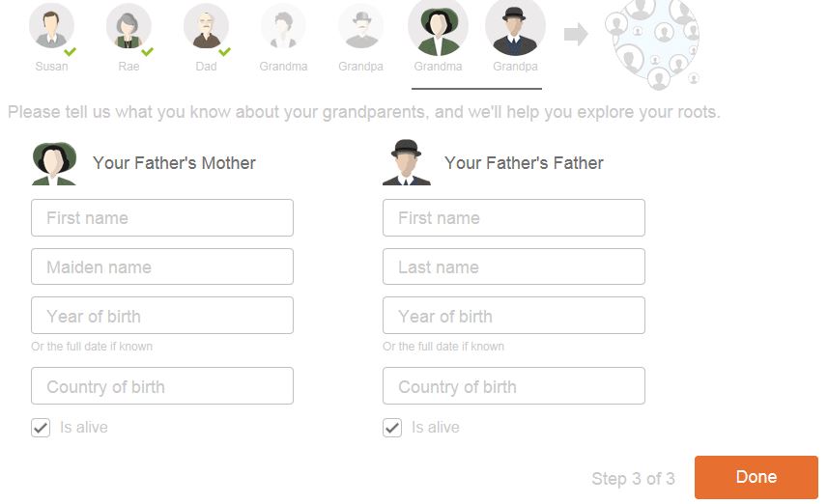
Task: Select the first greyed-out Grandma avatar
Action: pyautogui.click(x=283, y=26)
